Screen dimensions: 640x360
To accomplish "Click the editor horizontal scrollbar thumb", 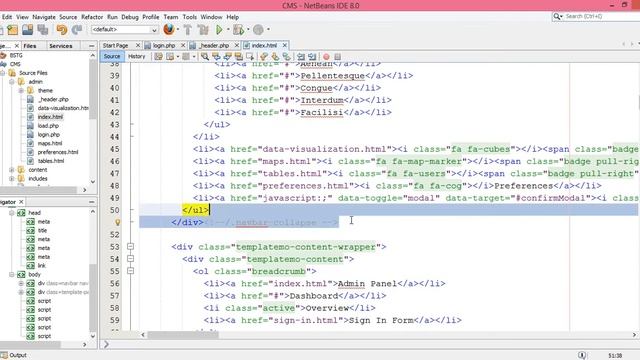I will pyautogui.click(x=183, y=335).
